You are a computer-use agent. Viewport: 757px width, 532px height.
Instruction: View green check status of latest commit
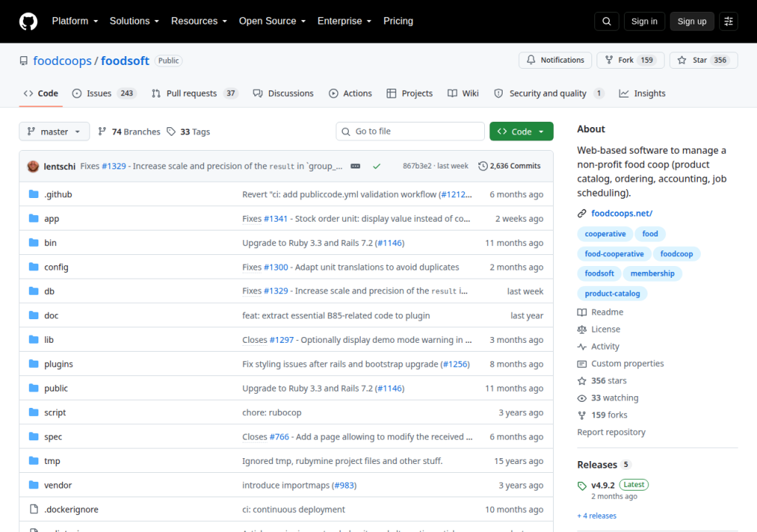(x=376, y=166)
